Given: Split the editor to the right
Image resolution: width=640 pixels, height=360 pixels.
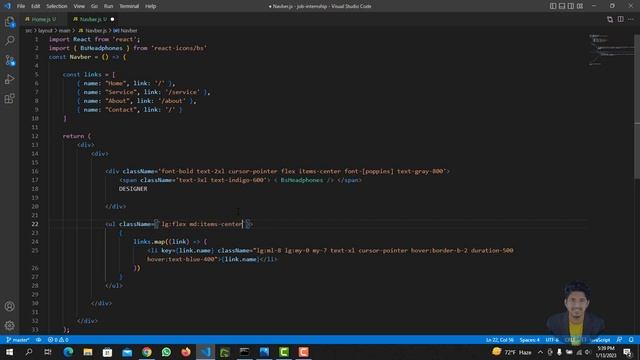Looking at the screenshot, I should click(620, 19).
